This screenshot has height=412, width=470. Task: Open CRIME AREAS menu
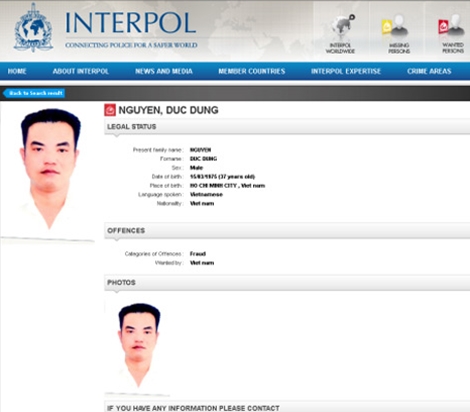[x=429, y=71]
